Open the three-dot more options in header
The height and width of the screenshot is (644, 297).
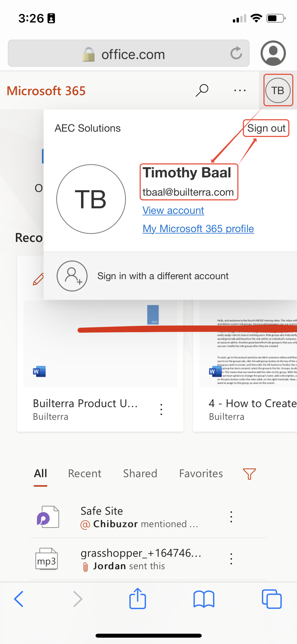pyautogui.click(x=240, y=90)
